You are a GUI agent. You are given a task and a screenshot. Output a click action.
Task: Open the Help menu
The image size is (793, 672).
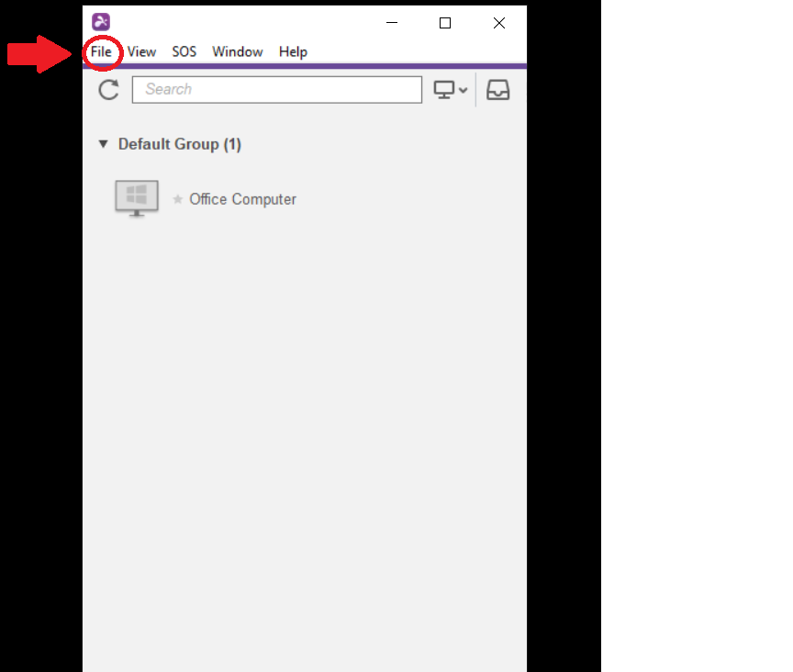[293, 51]
